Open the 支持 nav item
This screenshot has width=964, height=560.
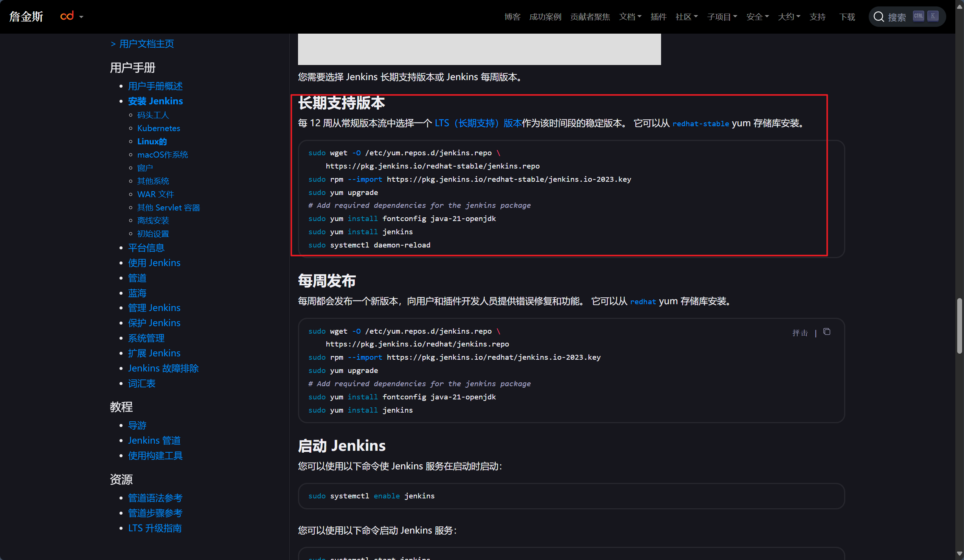point(817,17)
